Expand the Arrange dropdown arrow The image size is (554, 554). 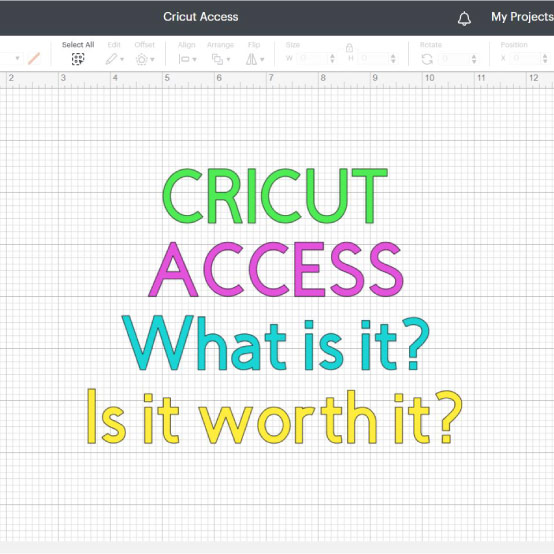click(228, 59)
